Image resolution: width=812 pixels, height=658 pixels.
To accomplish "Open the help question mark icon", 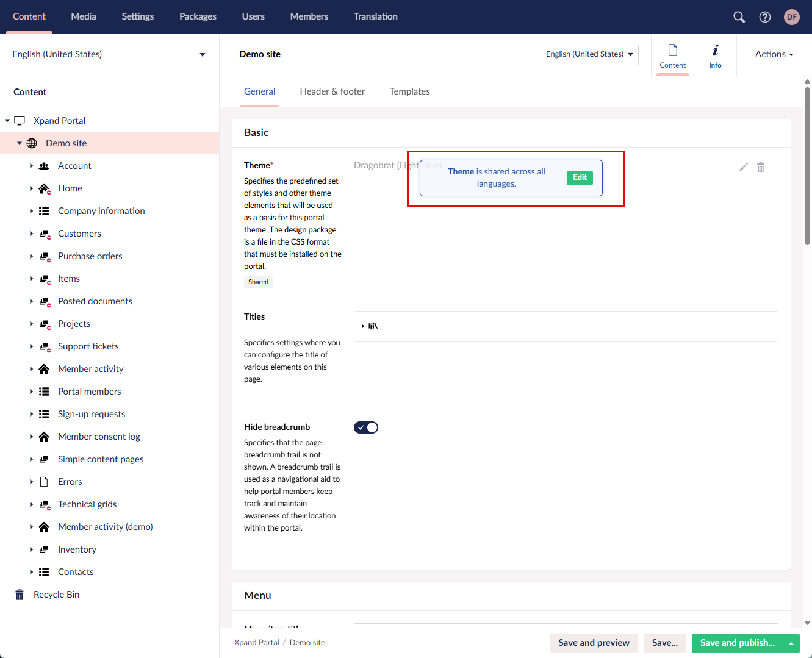I will click(x=764, y=17).
